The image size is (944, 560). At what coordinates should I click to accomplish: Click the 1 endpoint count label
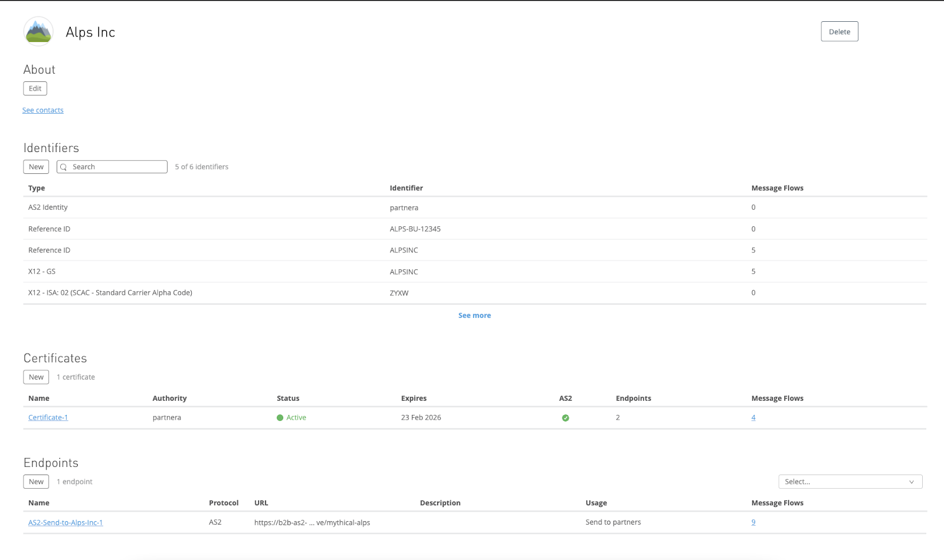pyautogui.click(x=74, y=482)
